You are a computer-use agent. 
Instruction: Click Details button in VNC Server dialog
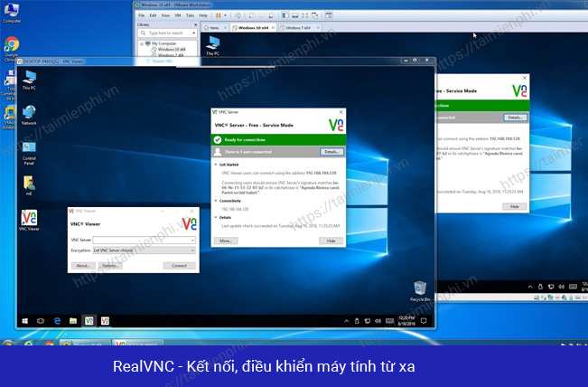[x=331, y=152]
